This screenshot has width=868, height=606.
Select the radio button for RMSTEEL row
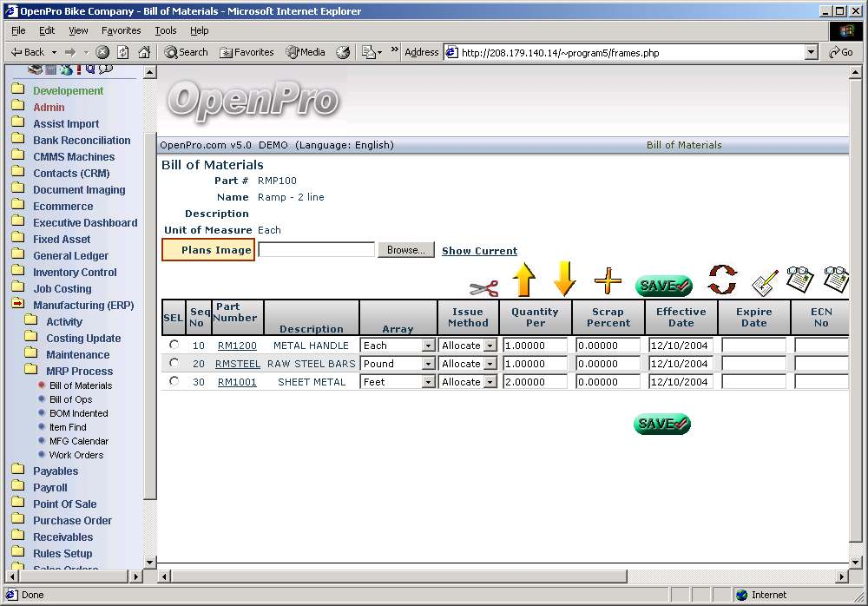pos(174,363)
